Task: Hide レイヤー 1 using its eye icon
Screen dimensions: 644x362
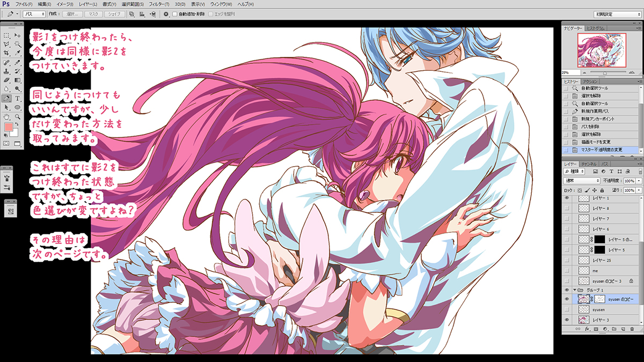Action: point(567,198)
